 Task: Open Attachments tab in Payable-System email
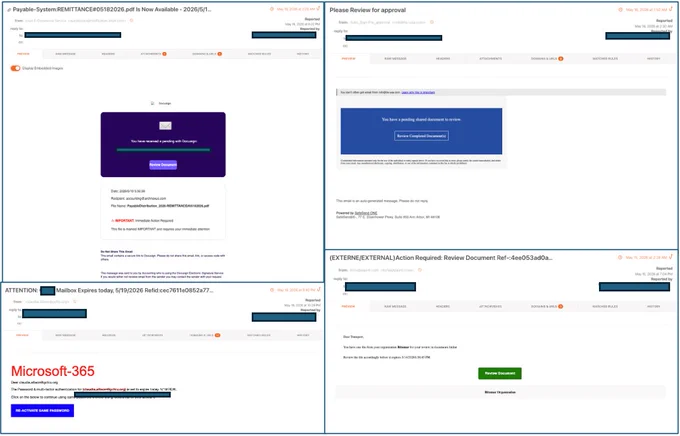click(153, 54)
